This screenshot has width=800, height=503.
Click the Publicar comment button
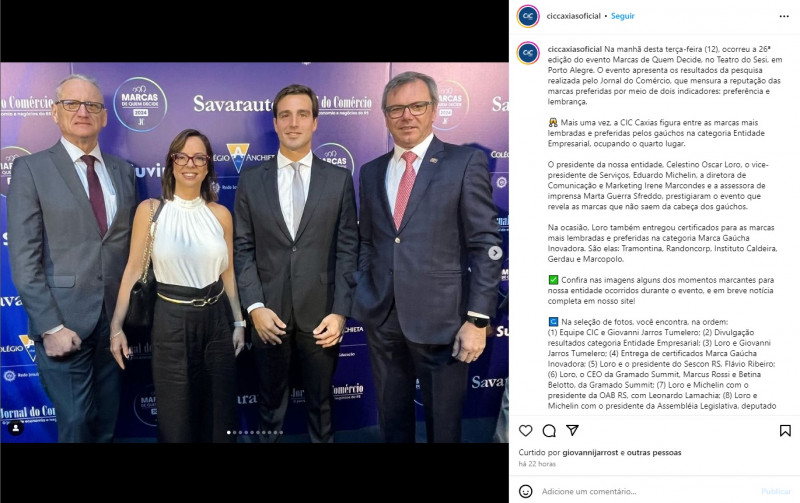(x=776, y=491)
